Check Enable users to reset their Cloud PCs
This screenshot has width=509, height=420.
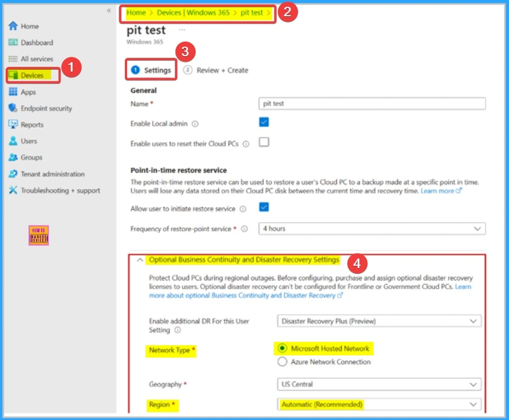264,142
